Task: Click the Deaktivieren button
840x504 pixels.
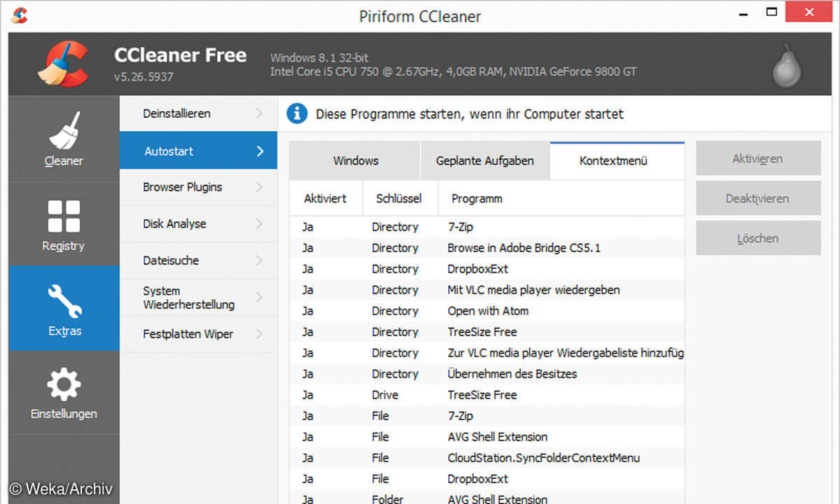Action: (x=758, y=198)
